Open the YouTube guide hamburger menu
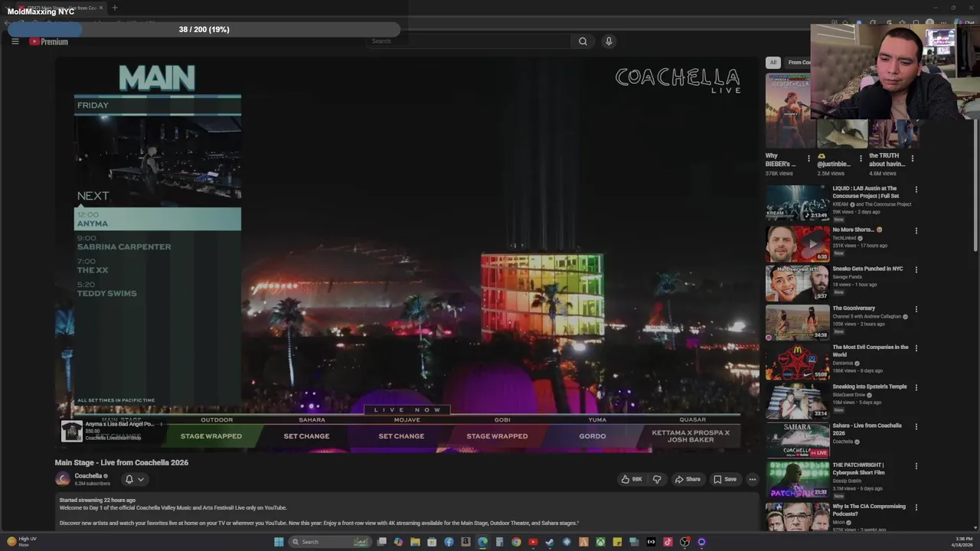This screenshot has height=551, width=980. (x=15, y=41)
